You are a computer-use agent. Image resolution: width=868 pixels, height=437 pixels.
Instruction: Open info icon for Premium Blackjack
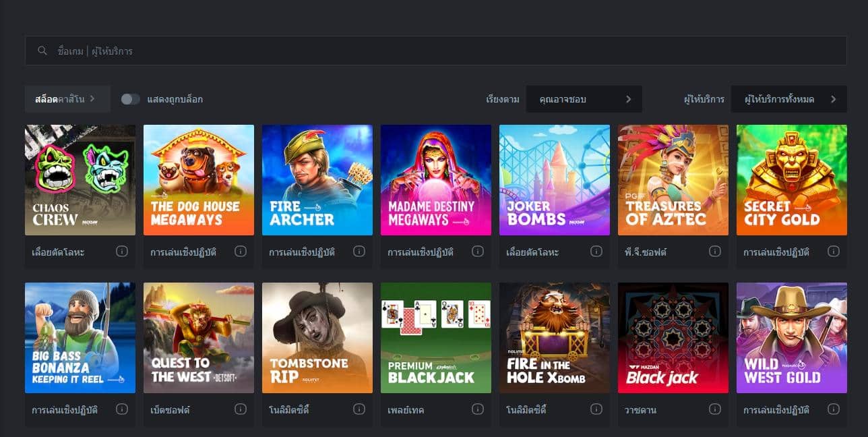(478, 409)
